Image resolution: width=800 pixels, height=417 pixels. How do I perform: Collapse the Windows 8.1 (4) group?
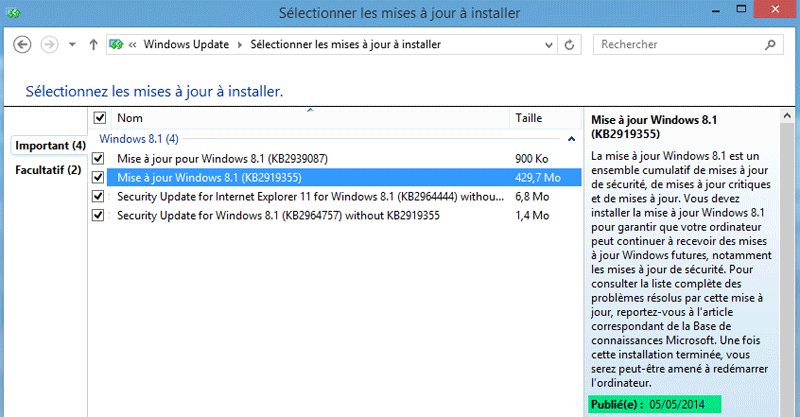pos(571,139)
